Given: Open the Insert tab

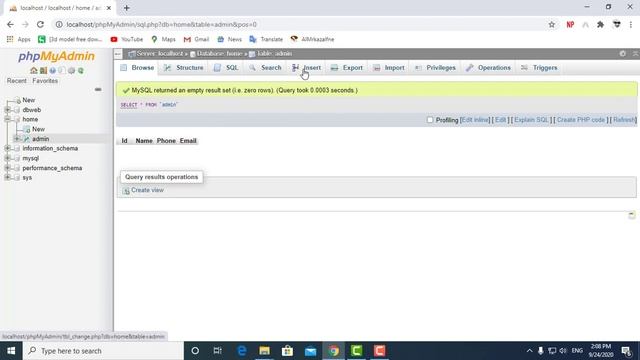Looking at the screenshot, I should click(307, 68).
